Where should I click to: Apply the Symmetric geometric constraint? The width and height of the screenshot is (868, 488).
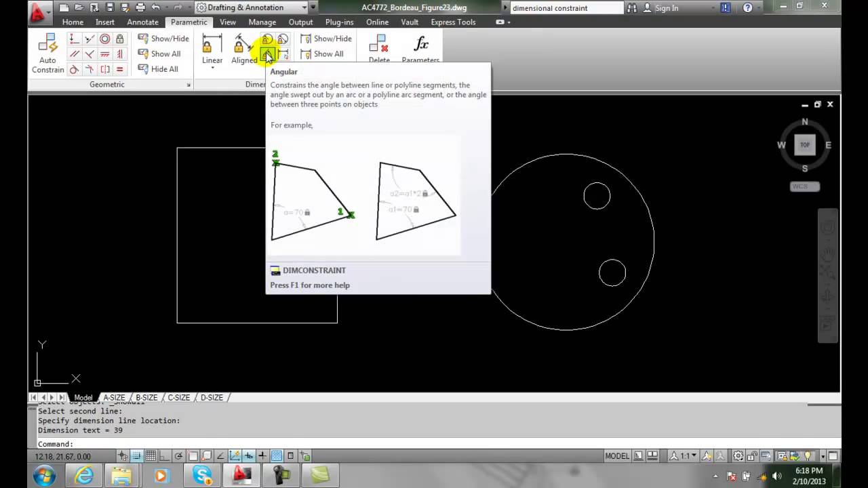click(x=104, y=69)
